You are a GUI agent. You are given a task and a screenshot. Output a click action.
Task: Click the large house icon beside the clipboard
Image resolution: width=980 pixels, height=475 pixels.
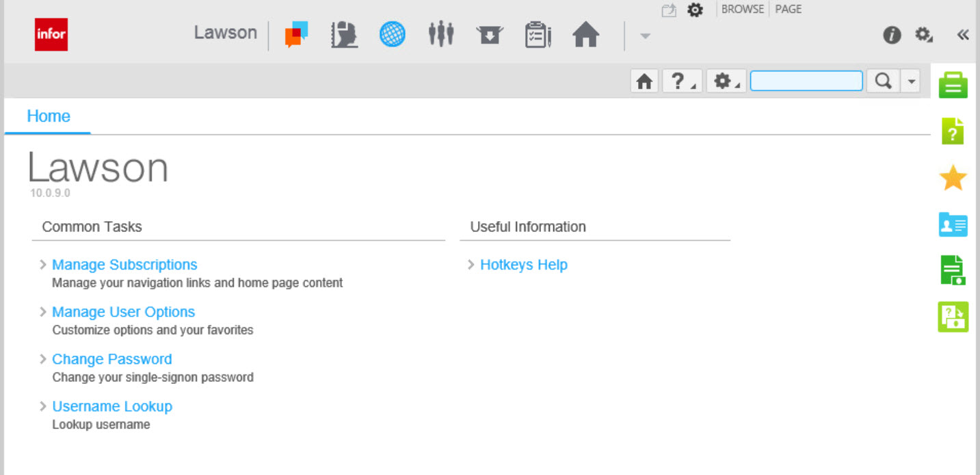coord(586,34)
